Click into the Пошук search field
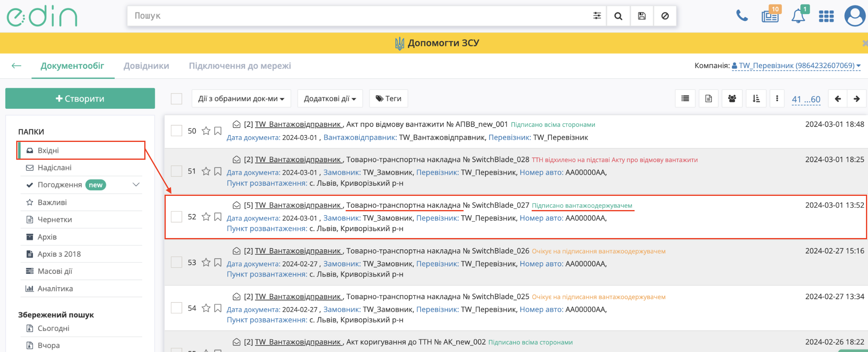This screenshot has height=352, width=868. point(357,16)
